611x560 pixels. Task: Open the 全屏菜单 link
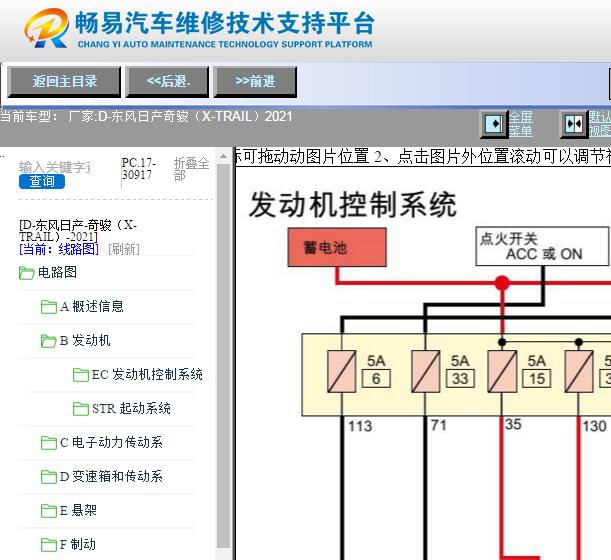(521, 124)
